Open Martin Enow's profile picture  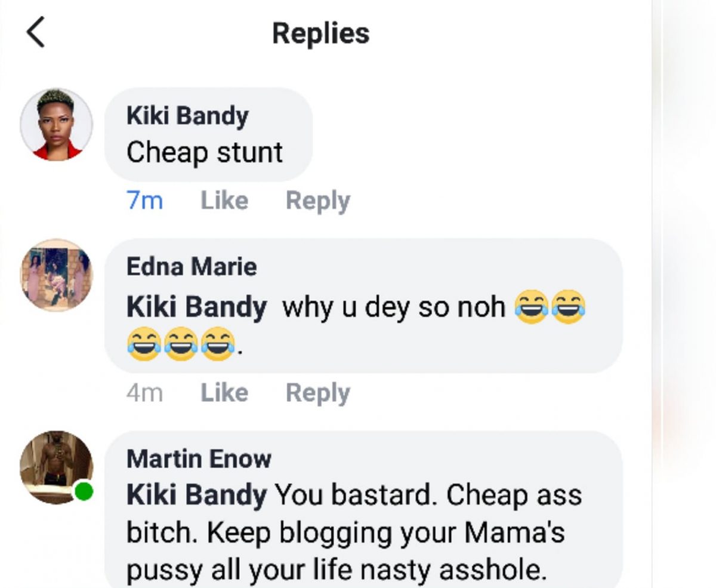point(55,466)
